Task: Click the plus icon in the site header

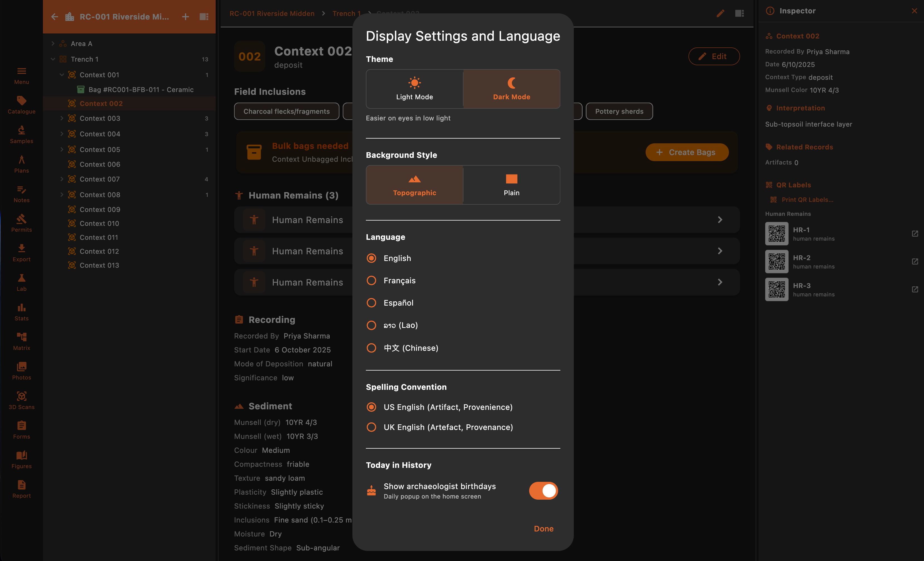Action: [185, 16]
